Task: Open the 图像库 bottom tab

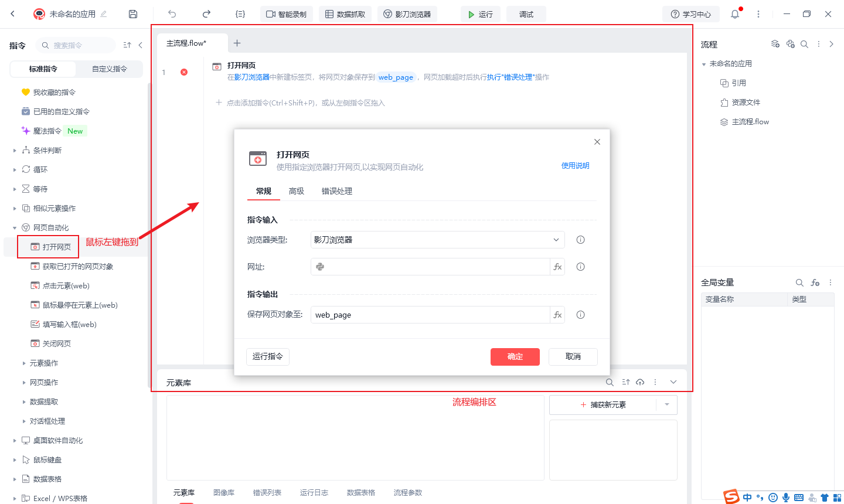Action: (x=224, y=492)
